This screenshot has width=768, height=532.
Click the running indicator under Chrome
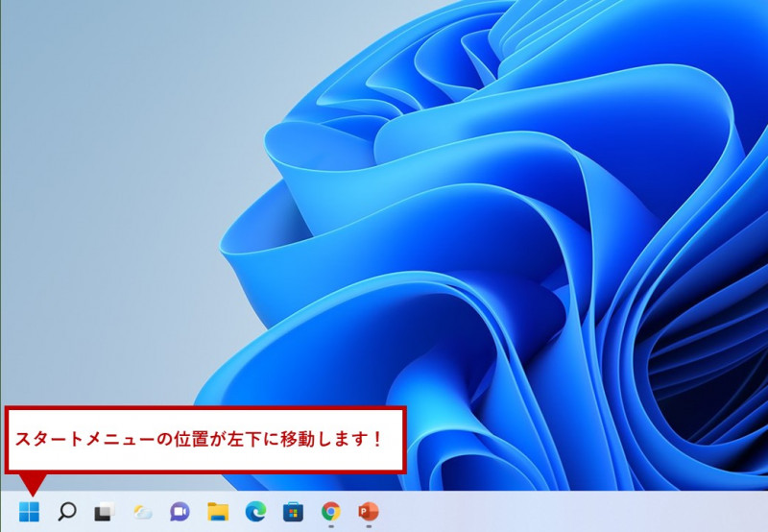331,527
